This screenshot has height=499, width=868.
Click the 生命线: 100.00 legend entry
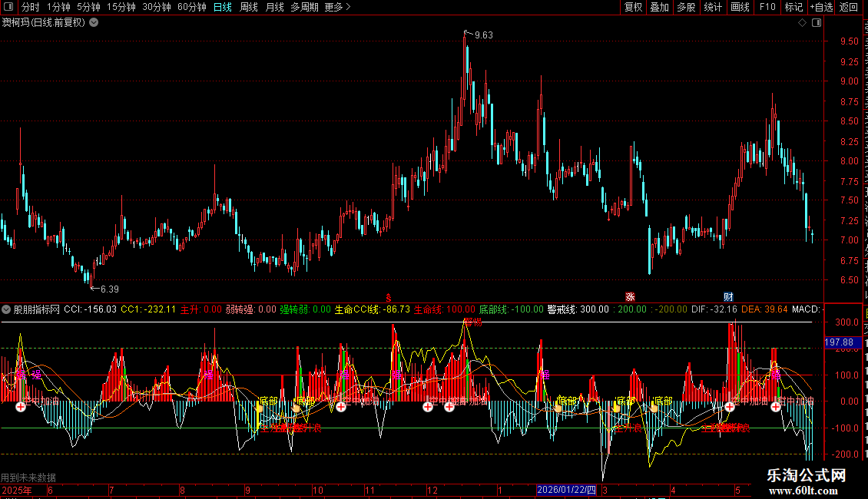point(445,309)
